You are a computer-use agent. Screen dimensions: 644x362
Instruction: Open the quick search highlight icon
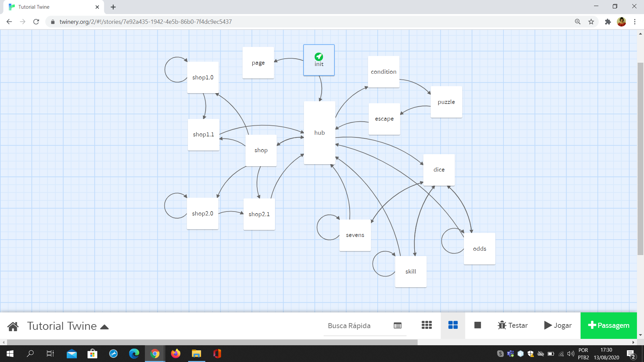tap(397, 325)
